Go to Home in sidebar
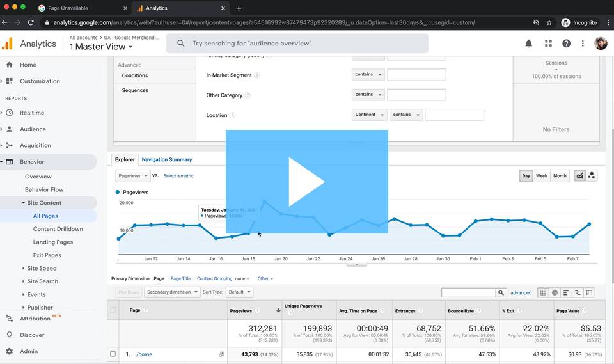 [28, 65]
